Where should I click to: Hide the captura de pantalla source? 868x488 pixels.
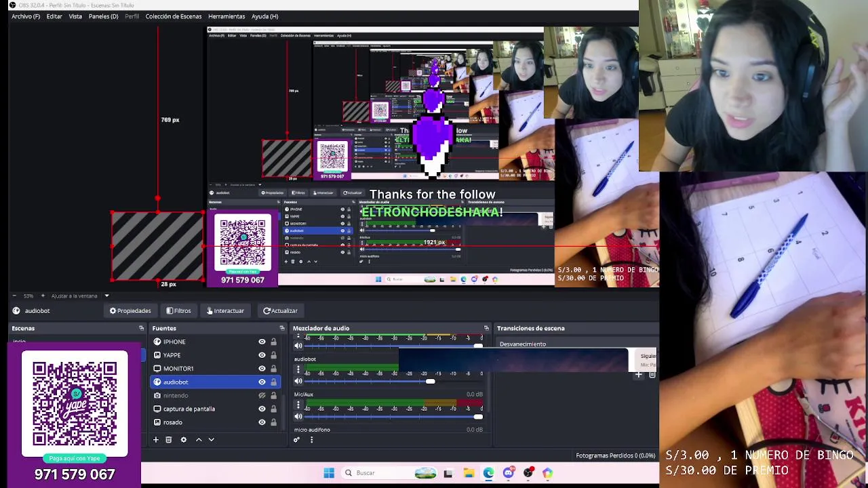[262, 409]
